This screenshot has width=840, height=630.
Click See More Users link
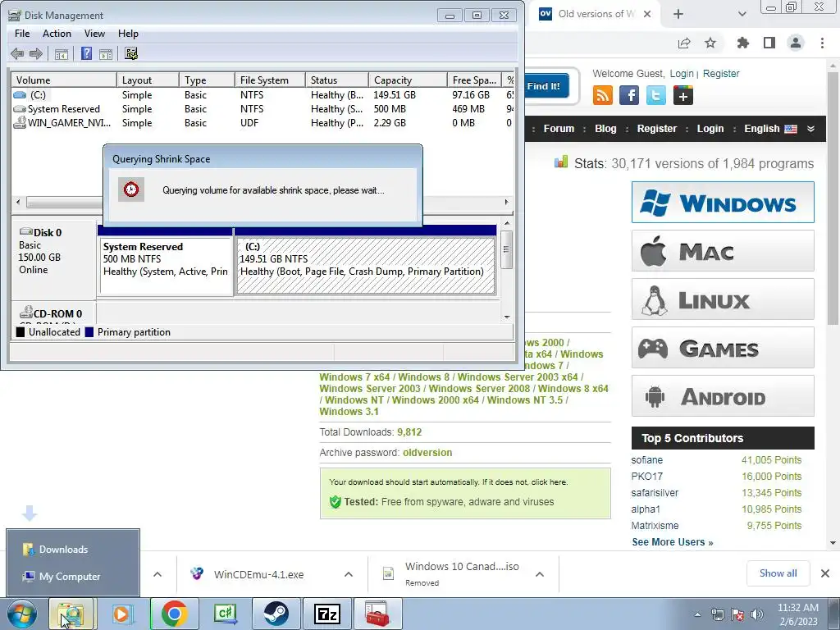[673, 542]
